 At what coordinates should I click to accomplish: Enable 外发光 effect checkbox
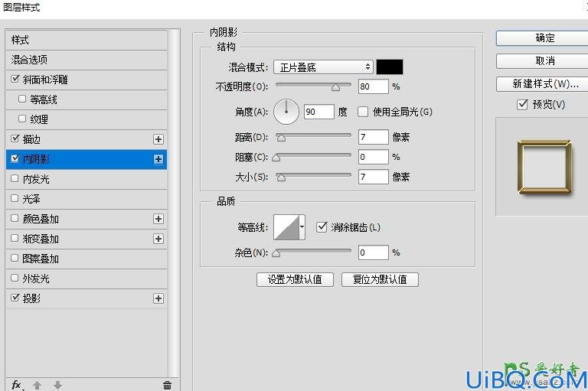click(15, 278)
